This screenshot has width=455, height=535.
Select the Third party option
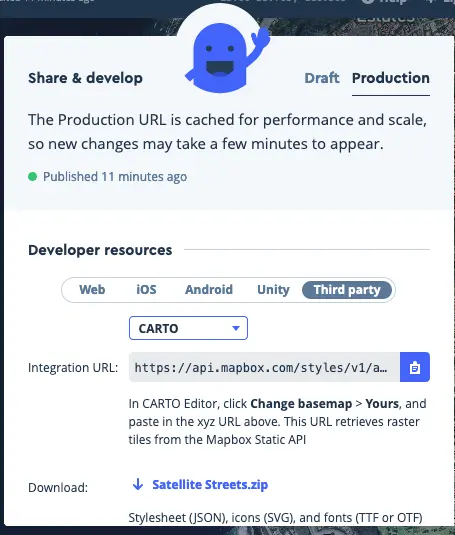[347, 290]
